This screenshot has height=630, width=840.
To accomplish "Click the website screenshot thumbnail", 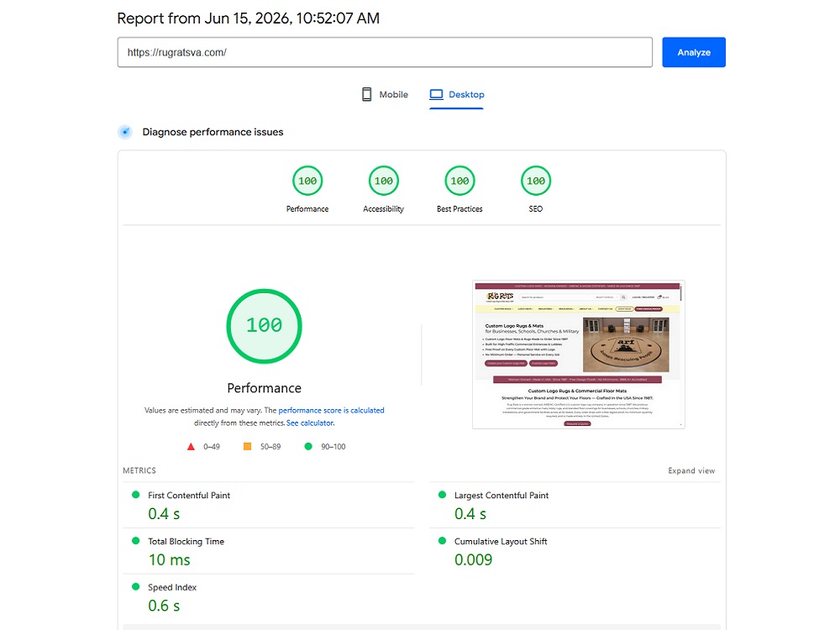I will [579, 354].
